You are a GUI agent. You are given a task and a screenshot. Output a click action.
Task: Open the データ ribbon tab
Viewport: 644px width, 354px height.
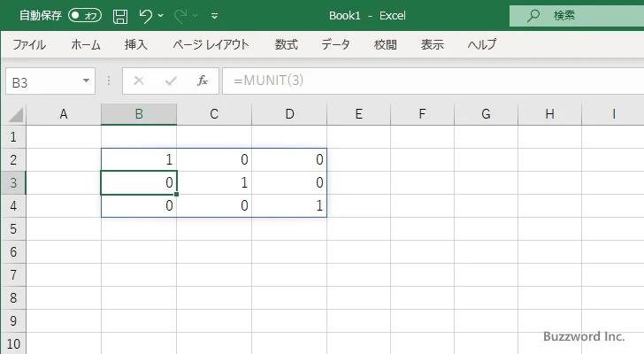pyautogui.click(x=335, y=44)
